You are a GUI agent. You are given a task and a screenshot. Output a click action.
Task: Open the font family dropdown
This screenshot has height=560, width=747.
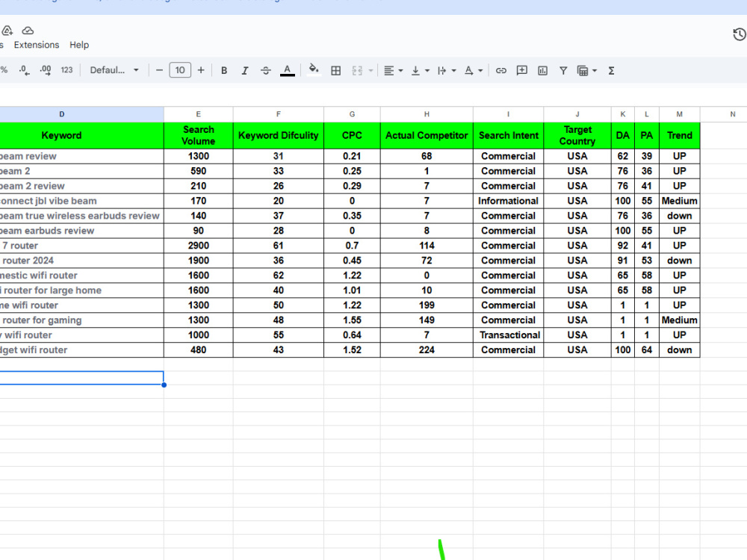coord(114,70)
